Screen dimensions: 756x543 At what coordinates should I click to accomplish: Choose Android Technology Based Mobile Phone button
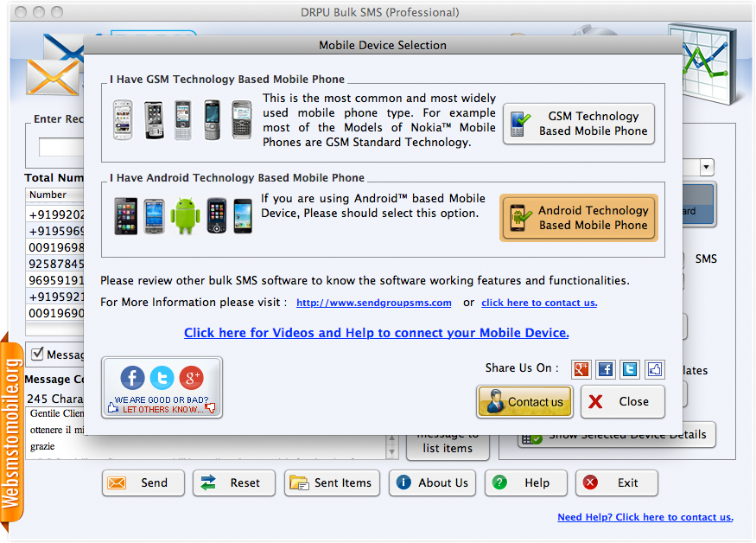[x=579, y=218]
